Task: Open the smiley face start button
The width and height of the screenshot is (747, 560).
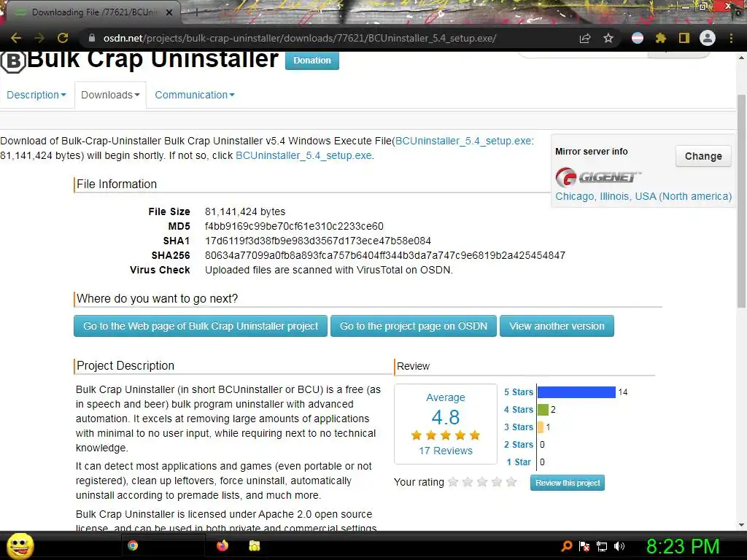Action: (20, 545)
